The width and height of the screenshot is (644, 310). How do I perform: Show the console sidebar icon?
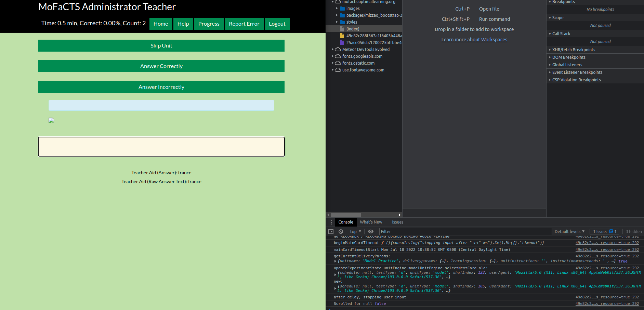coord(331,231)
